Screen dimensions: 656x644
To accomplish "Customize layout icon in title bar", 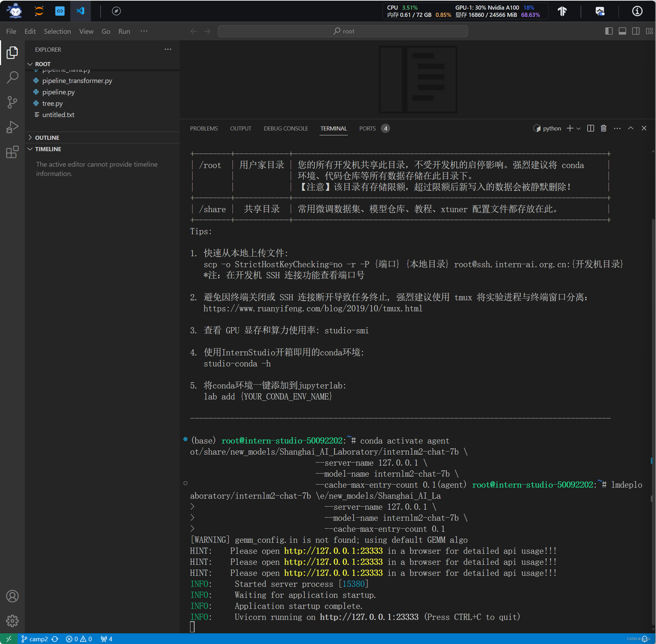I will point(649,31).
